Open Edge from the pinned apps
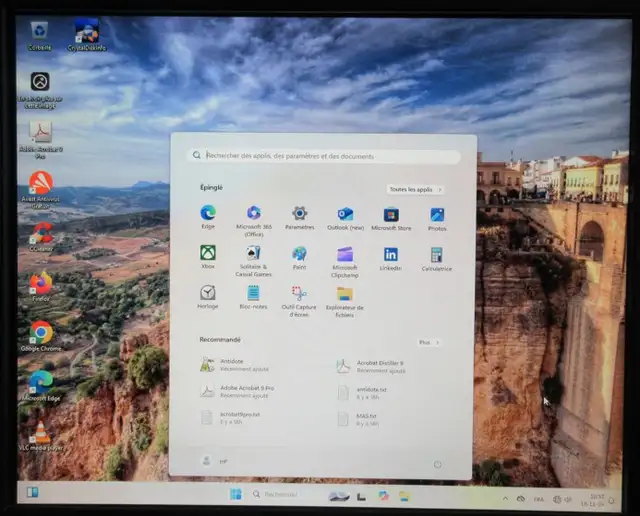This screenshot has width=640, height=516. [208, 217]
